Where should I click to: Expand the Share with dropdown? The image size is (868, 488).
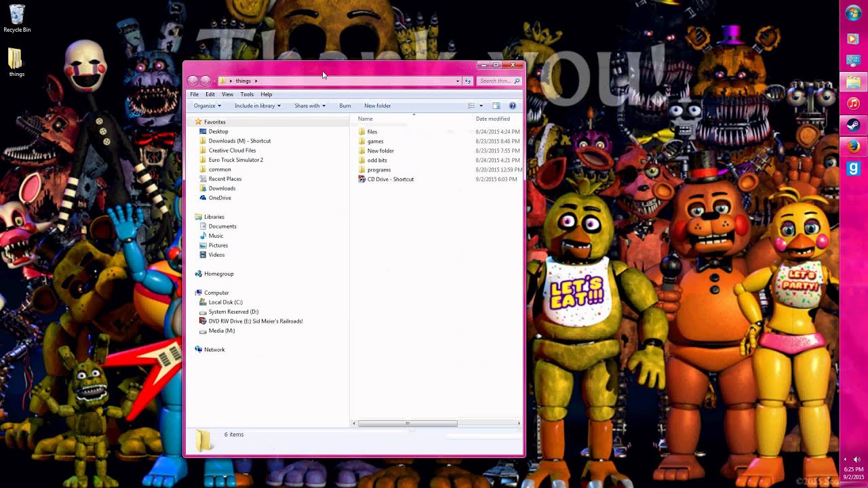[309, 106]
